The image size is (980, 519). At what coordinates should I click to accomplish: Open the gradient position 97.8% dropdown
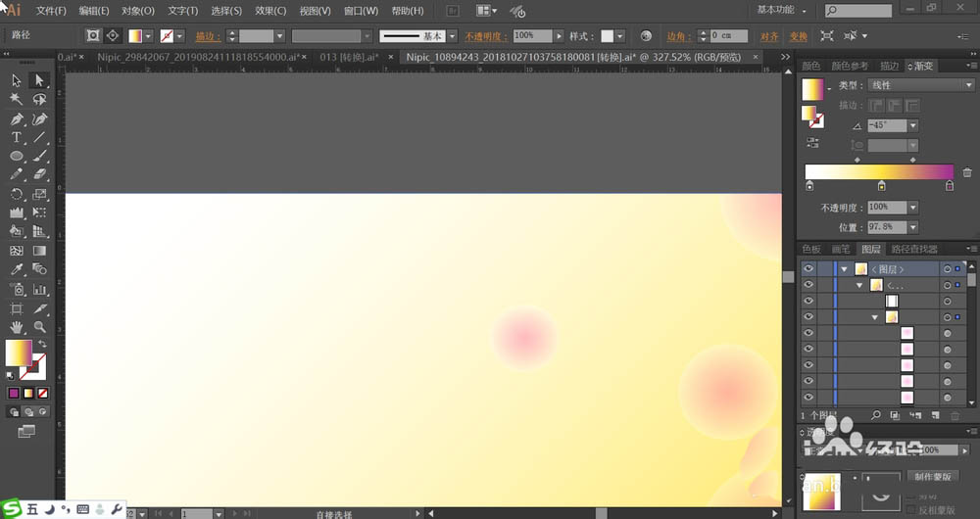913,227
